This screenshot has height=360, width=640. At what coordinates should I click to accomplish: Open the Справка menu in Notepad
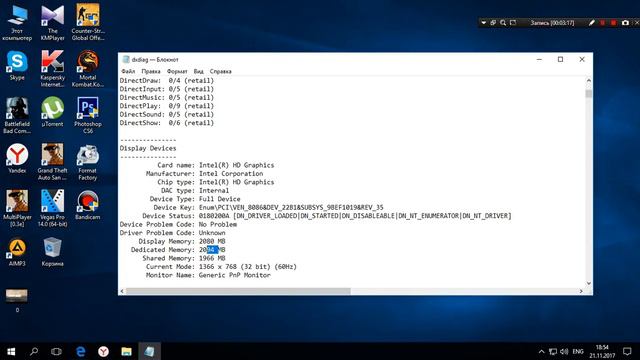tap(220, 71)
